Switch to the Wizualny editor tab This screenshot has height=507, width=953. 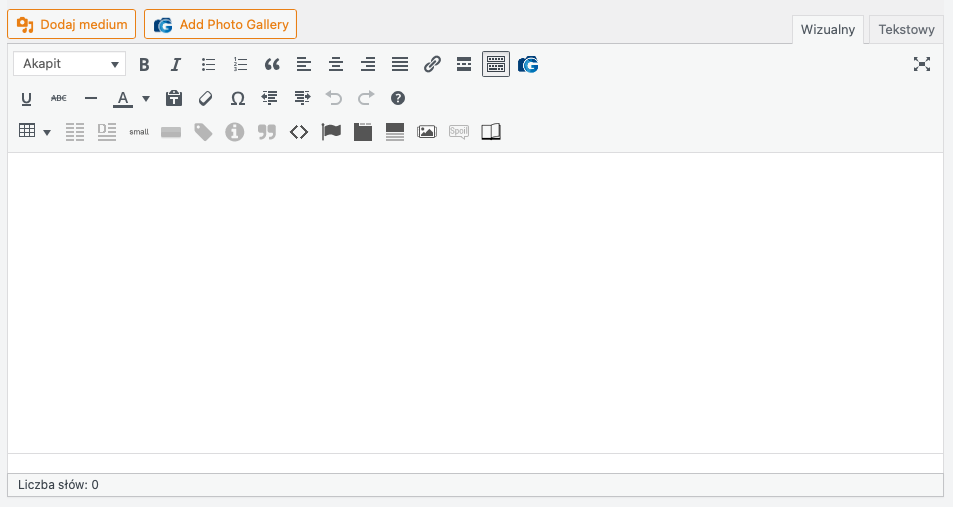(828, 30)
